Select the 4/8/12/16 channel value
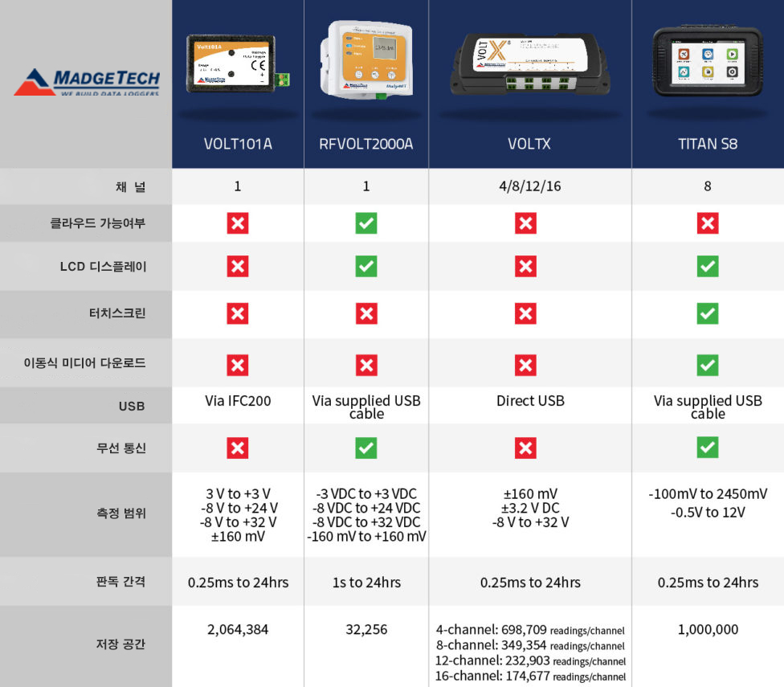This screenshot has width=784, height=687. pyautogui.click(x=530, y=186)
